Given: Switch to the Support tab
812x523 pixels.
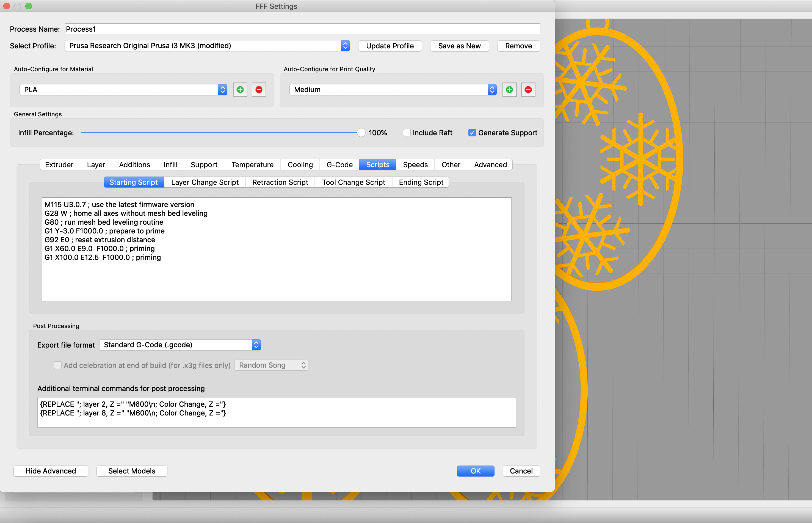Looking at the screenshot, I should (x=204, y=165).
